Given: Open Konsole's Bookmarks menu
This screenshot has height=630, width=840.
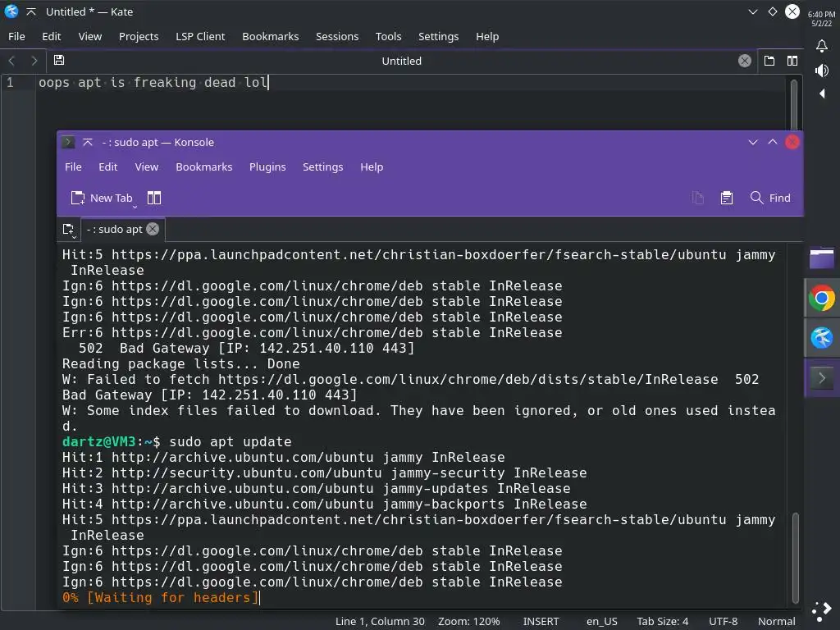Looking at the screenshot, I should tap(204, 167).
